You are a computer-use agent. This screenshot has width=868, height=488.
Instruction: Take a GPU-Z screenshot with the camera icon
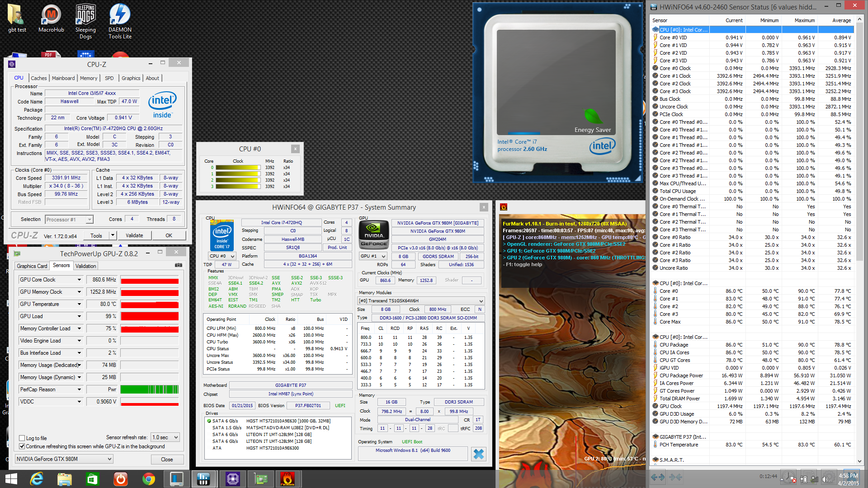179,265
